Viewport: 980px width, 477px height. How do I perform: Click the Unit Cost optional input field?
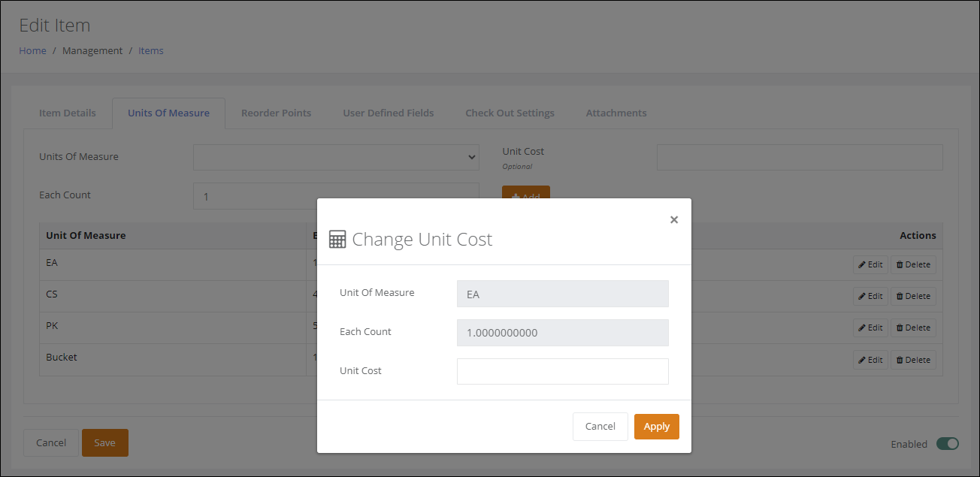click(x=800, y=157)
